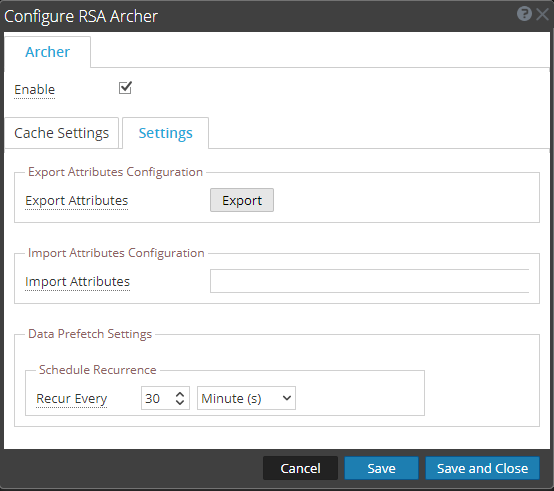Viewport: 554px width, 491px height.
Task: Increase the Recur Every value
Action: [180, 394]
